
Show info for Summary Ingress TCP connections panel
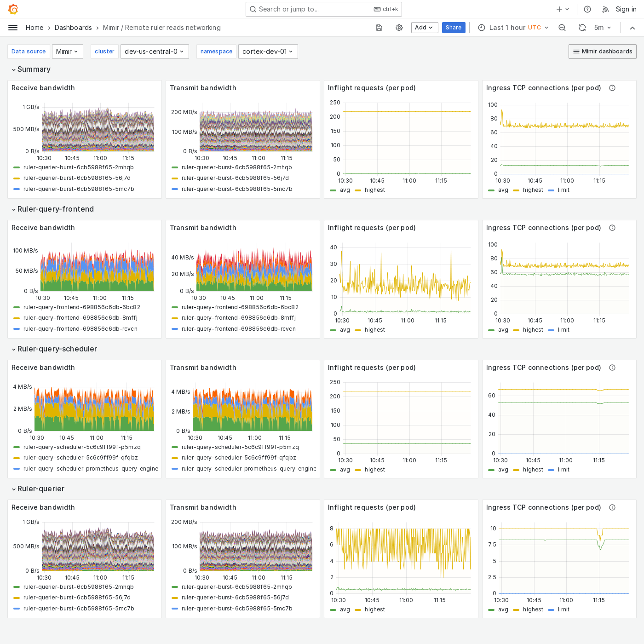pos(612,88)
